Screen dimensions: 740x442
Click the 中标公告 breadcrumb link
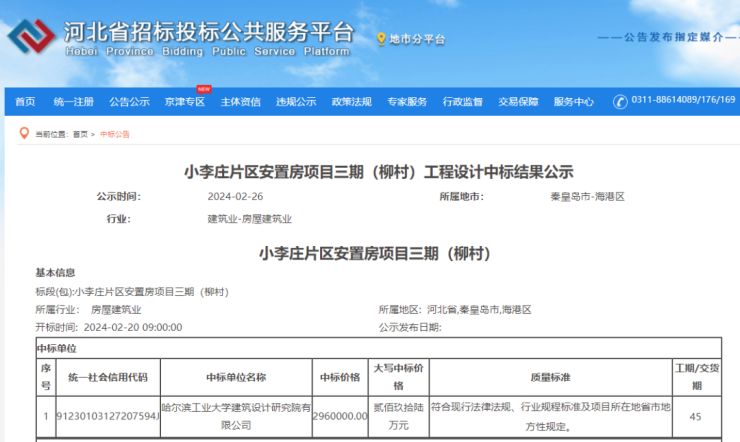pyautogui.click(x=115, y=134)
